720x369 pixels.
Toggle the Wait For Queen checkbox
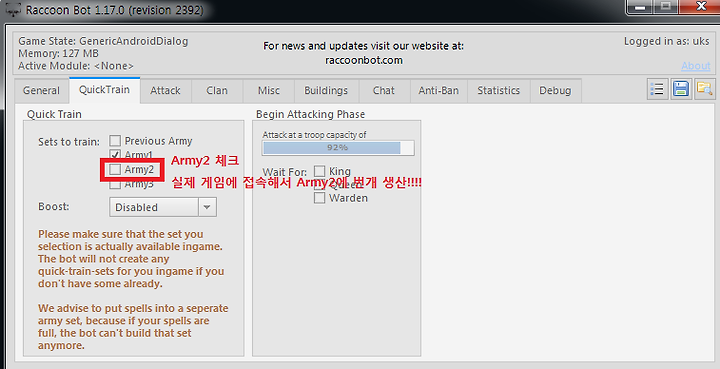[320, 184]
